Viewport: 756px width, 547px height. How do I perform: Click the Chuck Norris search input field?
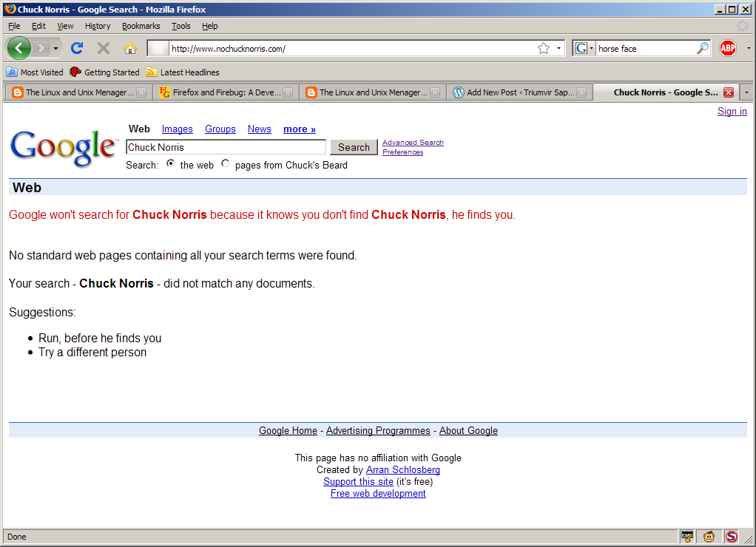(x=226, y=148)
